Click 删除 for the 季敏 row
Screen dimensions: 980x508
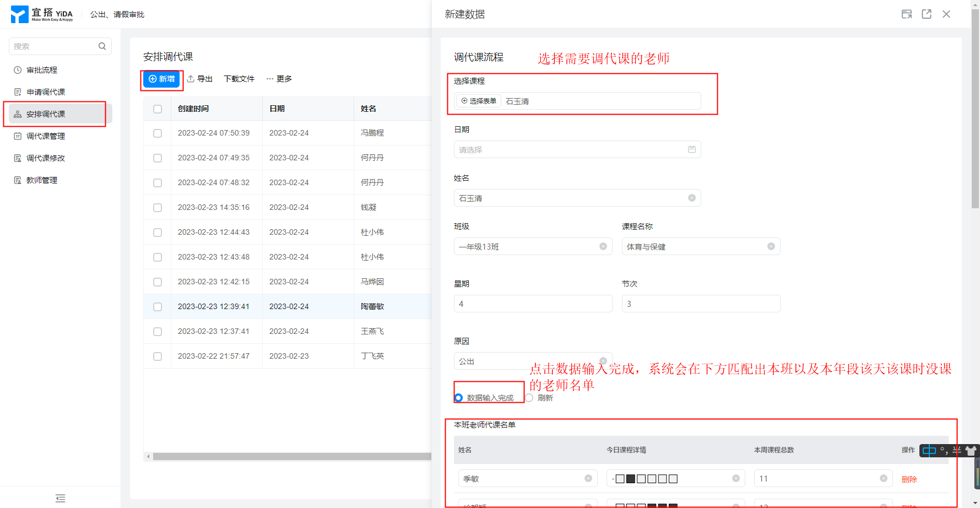(909, 479)
